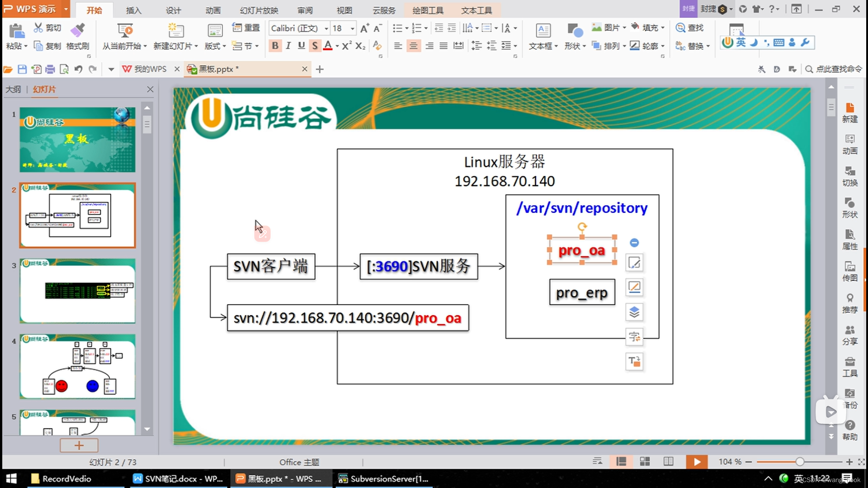This screenshot has height=488, width=868.
Task: Click the Undo arrow
Action: (x=78, y=69)
